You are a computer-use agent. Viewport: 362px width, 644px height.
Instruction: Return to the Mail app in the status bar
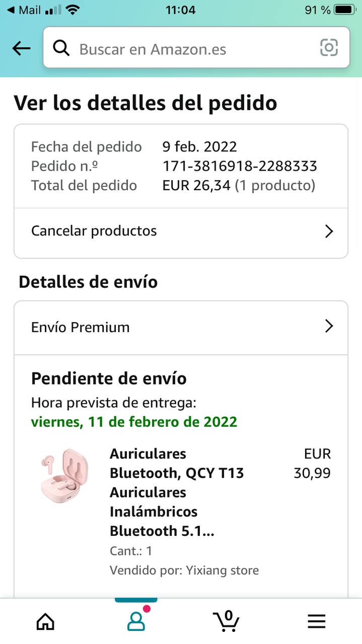[24, 10]
